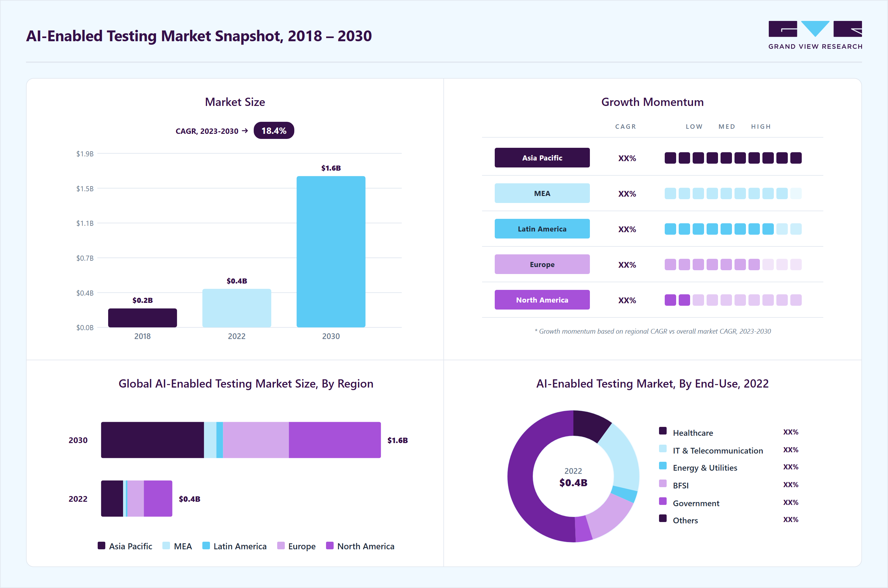888x588 pixels.
Task: Click the XX% value beside Healthcare
Action: point(791,432)
